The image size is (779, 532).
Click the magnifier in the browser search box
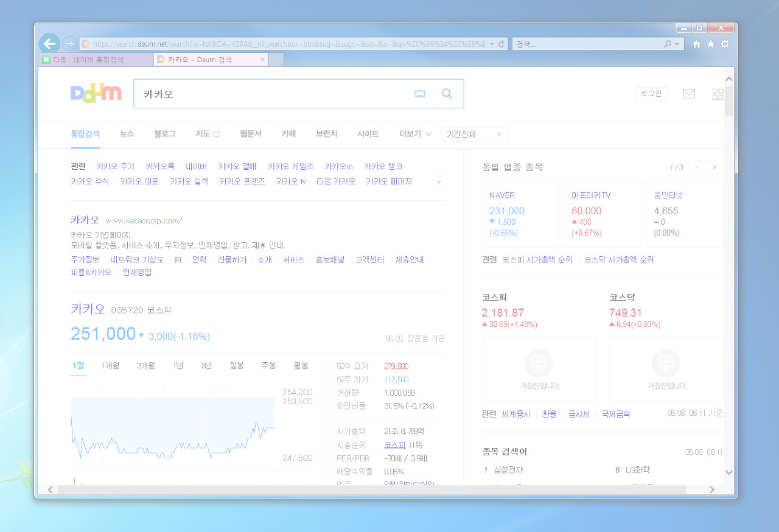[668, 44]
